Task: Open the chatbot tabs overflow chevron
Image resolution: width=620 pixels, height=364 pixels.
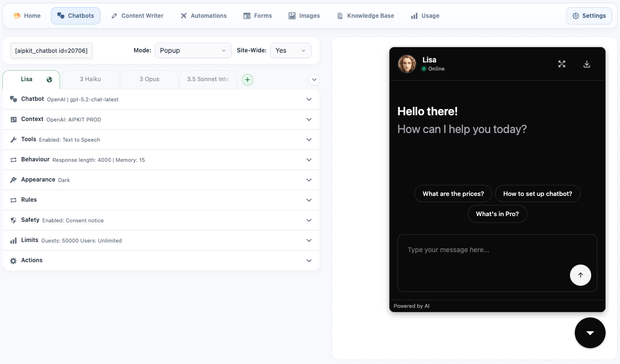Action: click(x=314, y=80)
